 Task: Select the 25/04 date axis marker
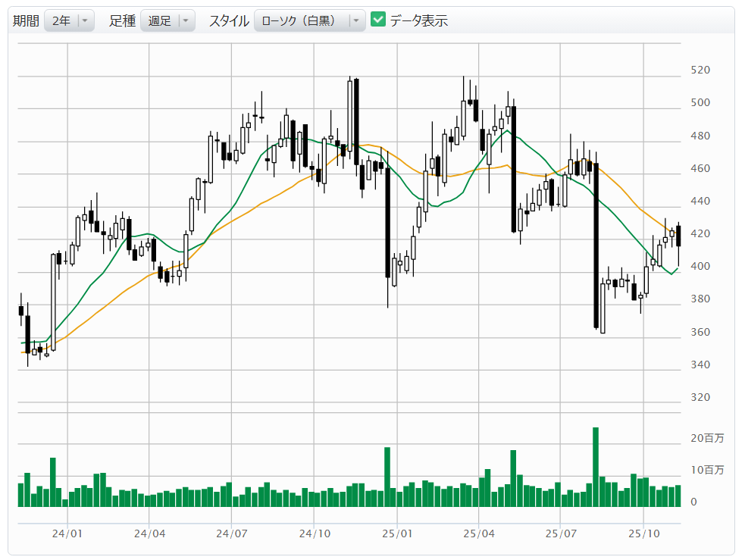(478, 533)
